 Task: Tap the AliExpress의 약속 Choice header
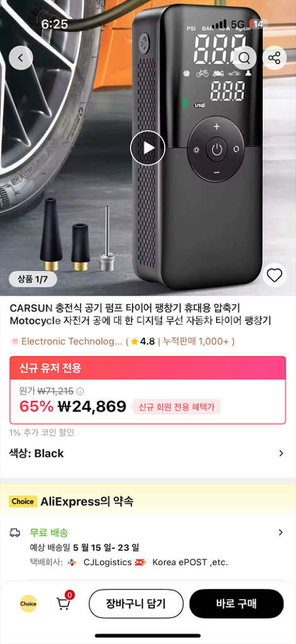pyautogui.click(x=148, y=501)
